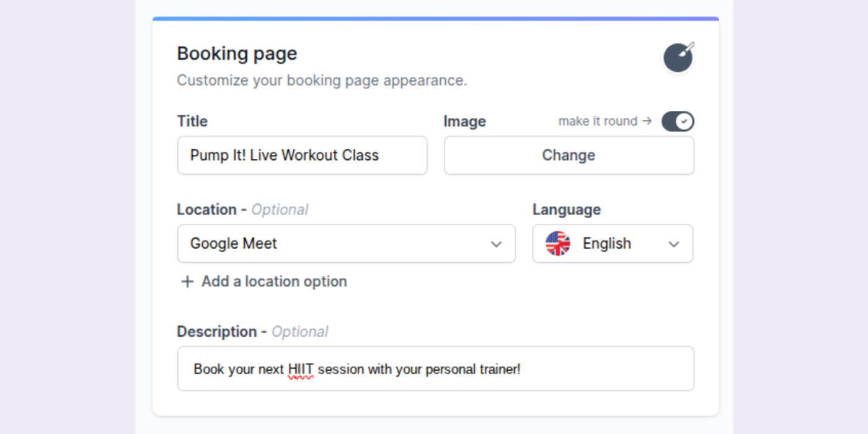Open the appearance customizer paintbrush icon

[x=678, y=57]
